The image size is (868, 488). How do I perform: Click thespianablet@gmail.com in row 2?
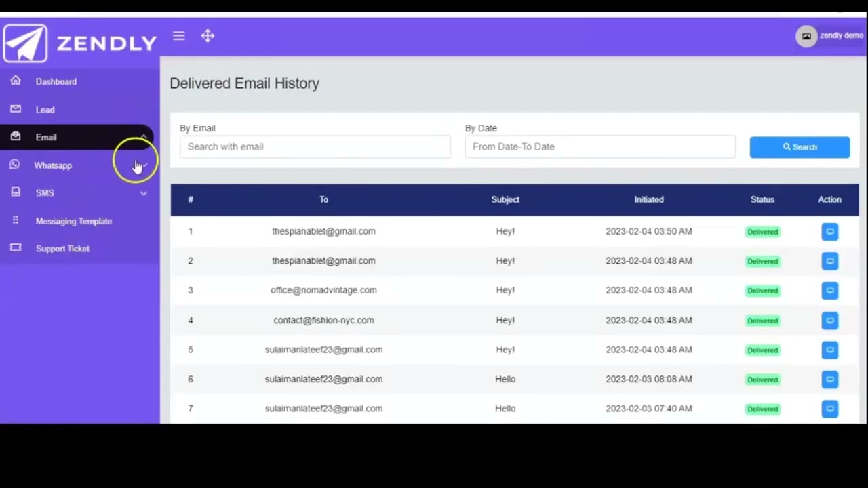(x=323, y=260)
